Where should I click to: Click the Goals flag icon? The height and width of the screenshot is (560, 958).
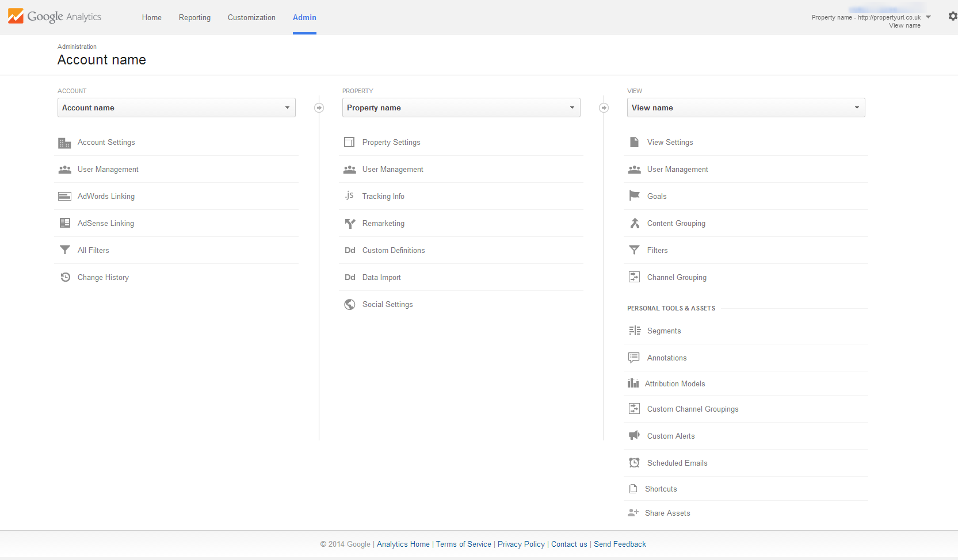[x=634, y=196]
